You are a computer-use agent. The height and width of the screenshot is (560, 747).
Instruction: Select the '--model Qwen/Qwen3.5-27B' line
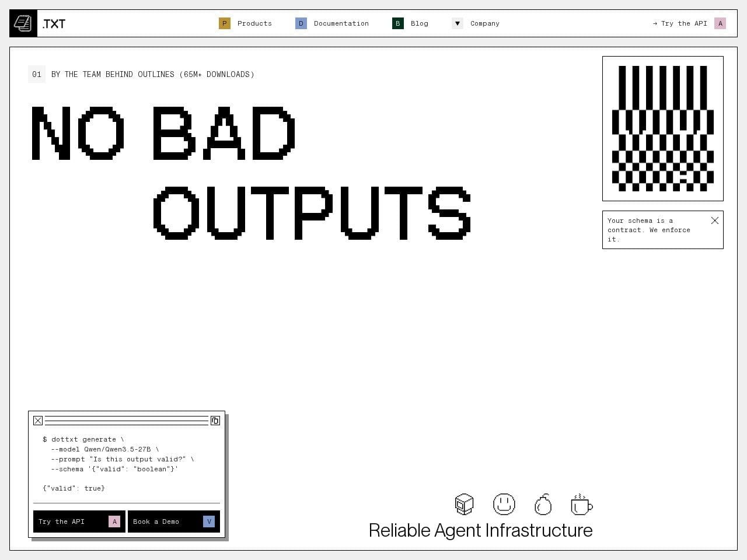click(x=105, y=449)
